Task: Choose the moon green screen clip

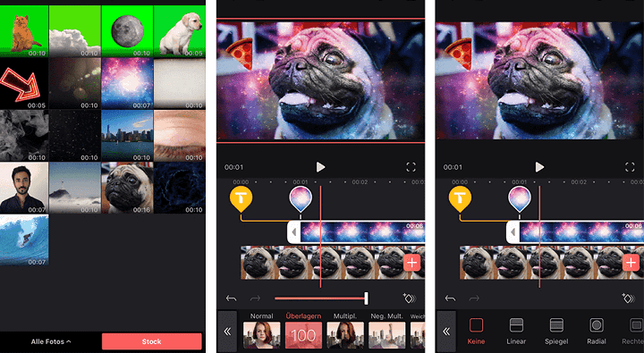Action: click(x=127, y=31)
